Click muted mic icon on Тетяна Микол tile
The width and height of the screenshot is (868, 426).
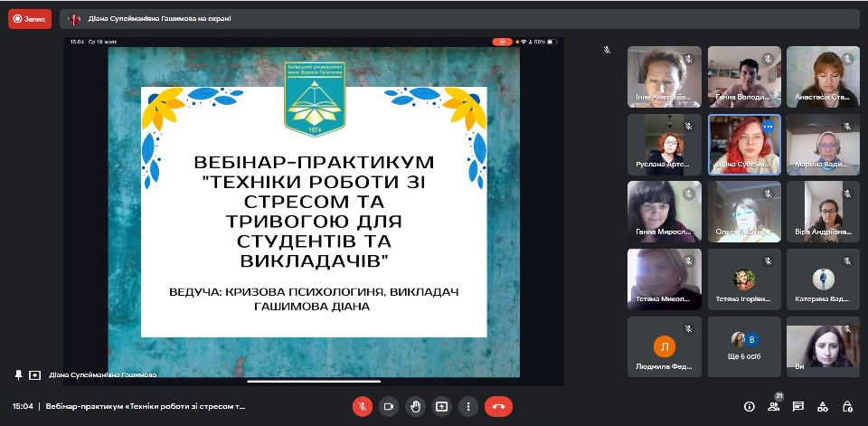689,260
